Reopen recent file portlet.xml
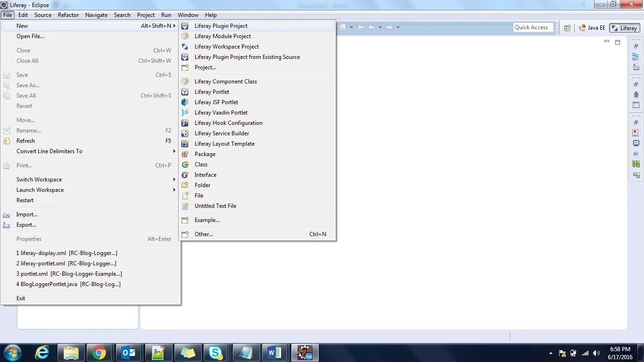Viewport: 644px width, 362px height. click(x=91, y=274)
